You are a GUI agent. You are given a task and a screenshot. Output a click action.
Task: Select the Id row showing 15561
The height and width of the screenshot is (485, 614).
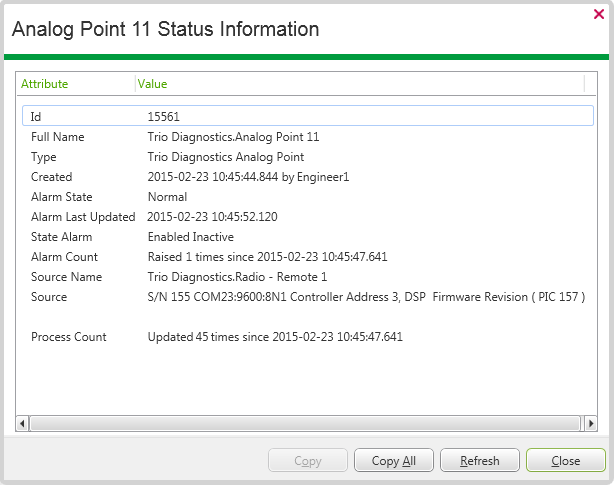click(300, 117)
